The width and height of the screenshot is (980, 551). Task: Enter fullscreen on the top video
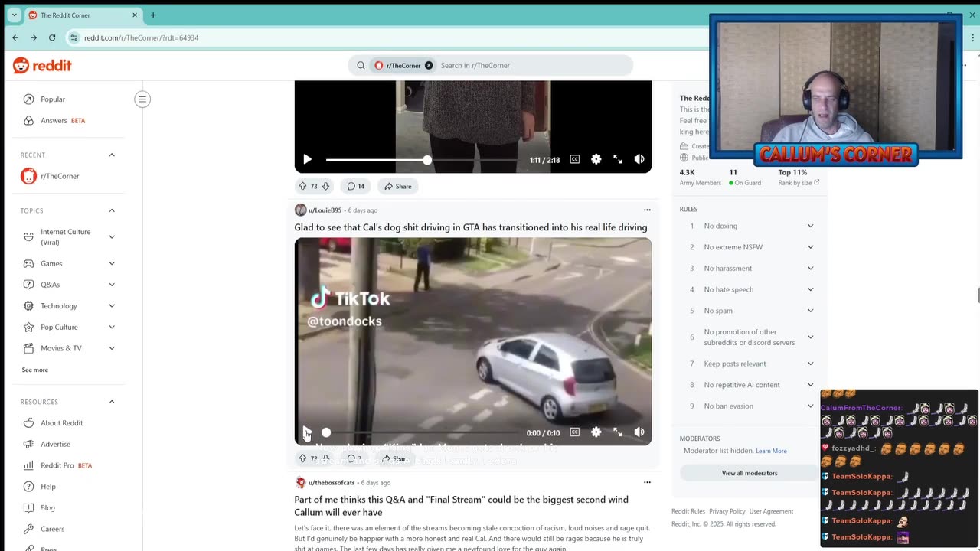617,159
